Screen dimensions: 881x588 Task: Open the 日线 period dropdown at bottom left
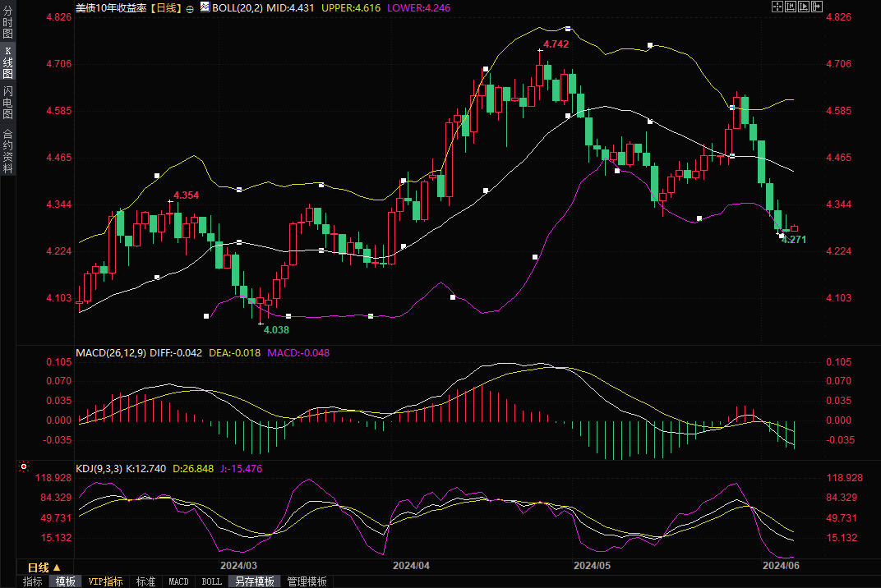pyautogui.click(x=44, y=567)
